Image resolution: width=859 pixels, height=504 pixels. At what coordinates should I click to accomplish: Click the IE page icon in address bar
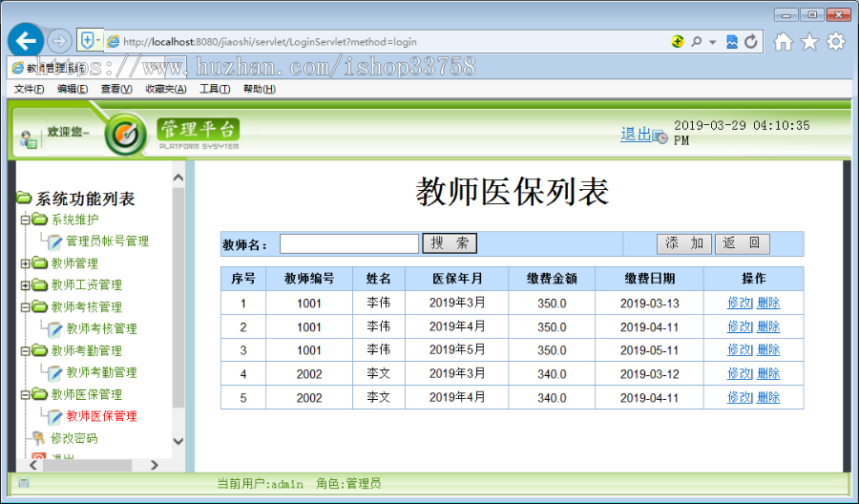114,42
